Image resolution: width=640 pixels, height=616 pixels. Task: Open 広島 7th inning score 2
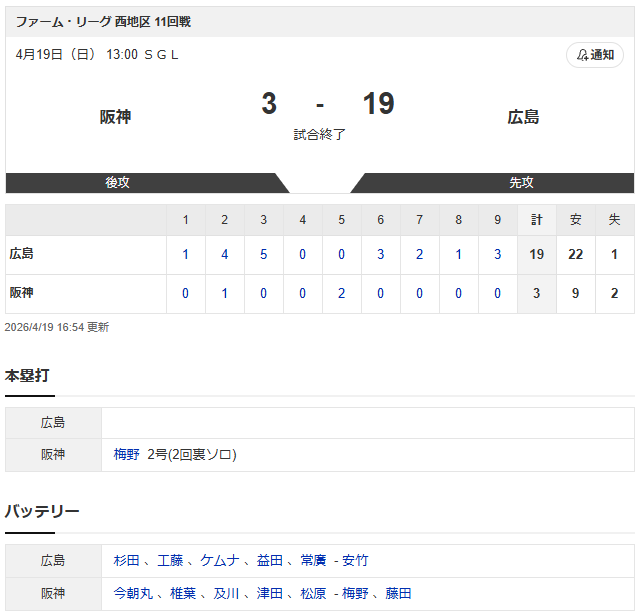420,254
